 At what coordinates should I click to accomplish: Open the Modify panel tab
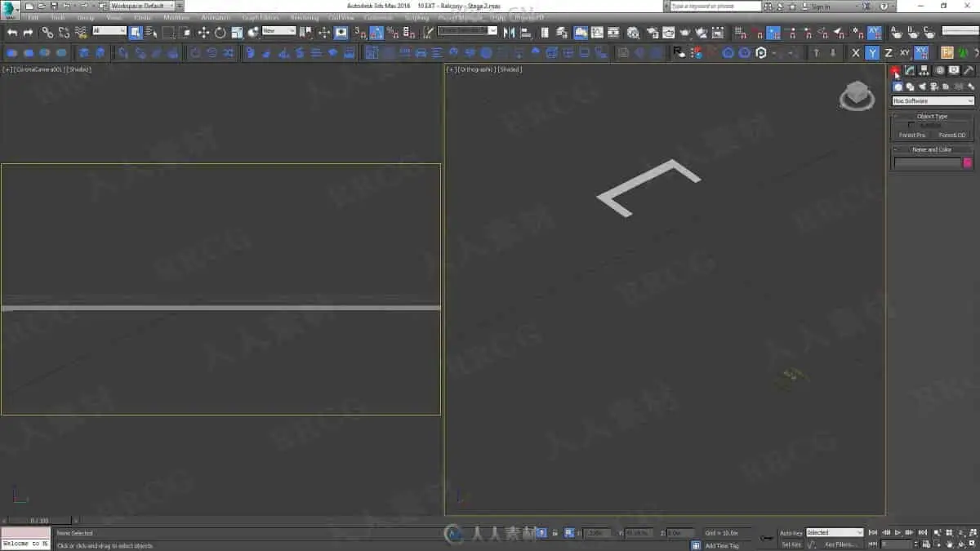910,71
